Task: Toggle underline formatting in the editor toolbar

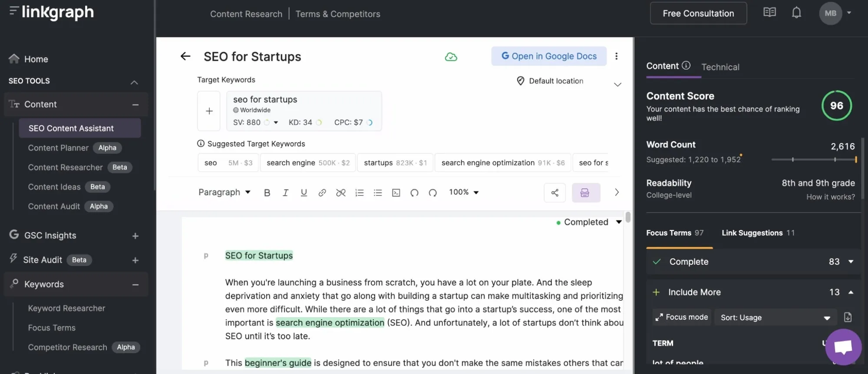Action: (x=304, y=193)
